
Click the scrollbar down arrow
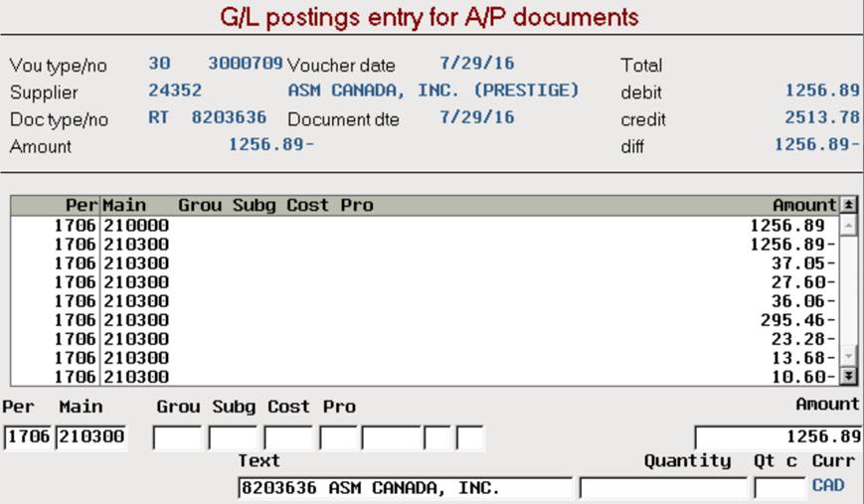[x=848, y=357]
